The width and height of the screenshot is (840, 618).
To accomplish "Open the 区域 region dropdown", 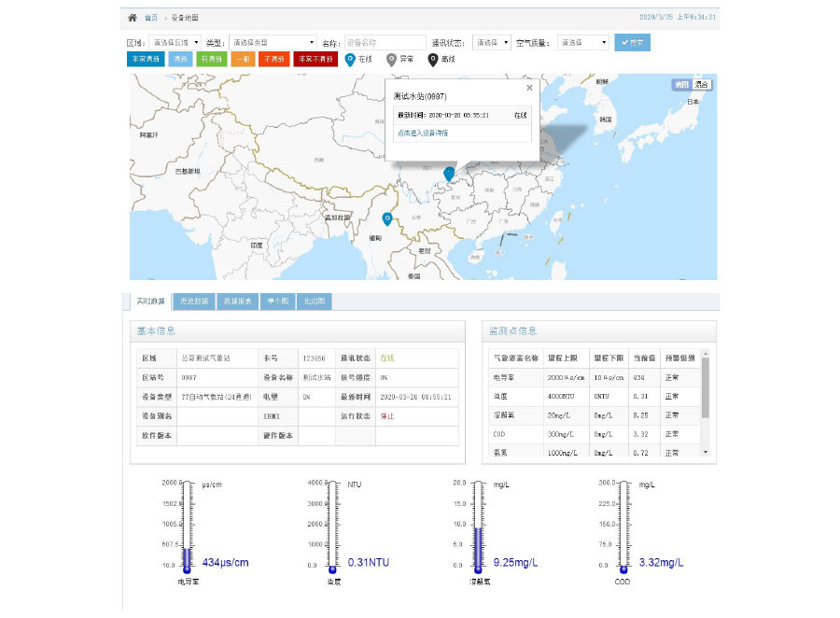I will point(175,42).
